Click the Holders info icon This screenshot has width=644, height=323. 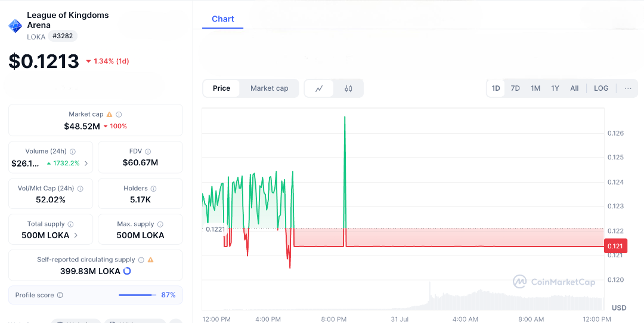point(153,189)
